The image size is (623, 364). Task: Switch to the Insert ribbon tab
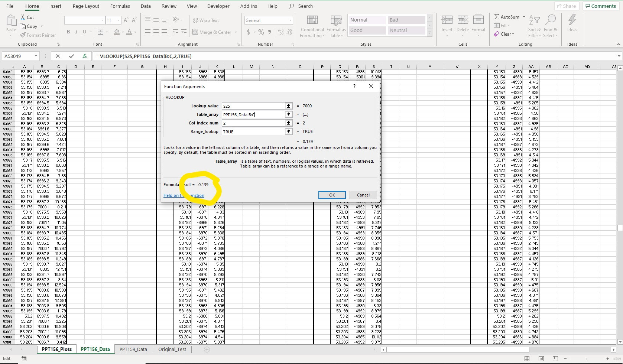coord(55,6)
